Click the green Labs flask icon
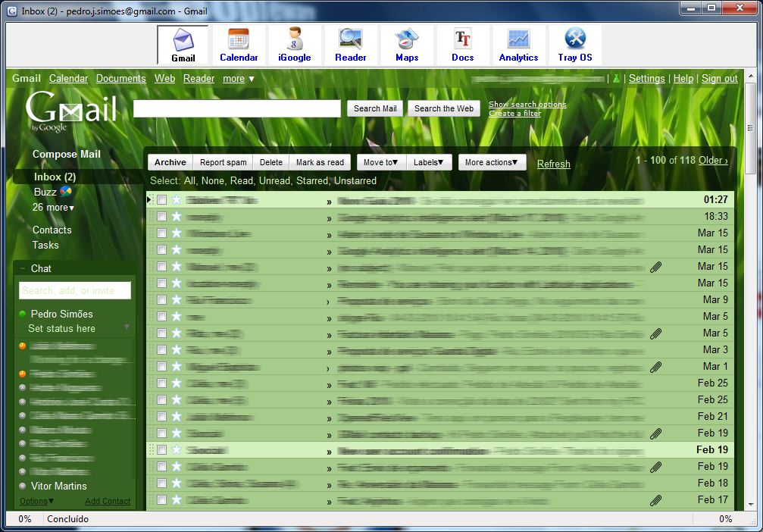Screen dimensions: 763x532 (616, 78)
